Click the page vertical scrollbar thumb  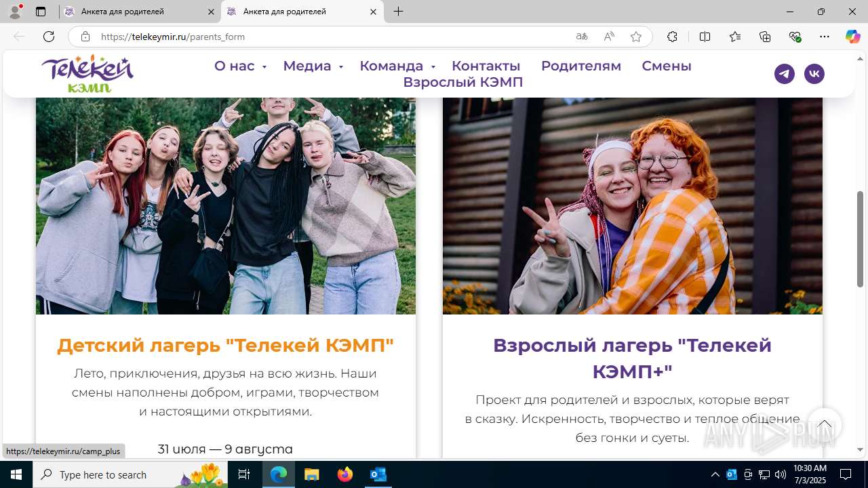tap(861, 239)
